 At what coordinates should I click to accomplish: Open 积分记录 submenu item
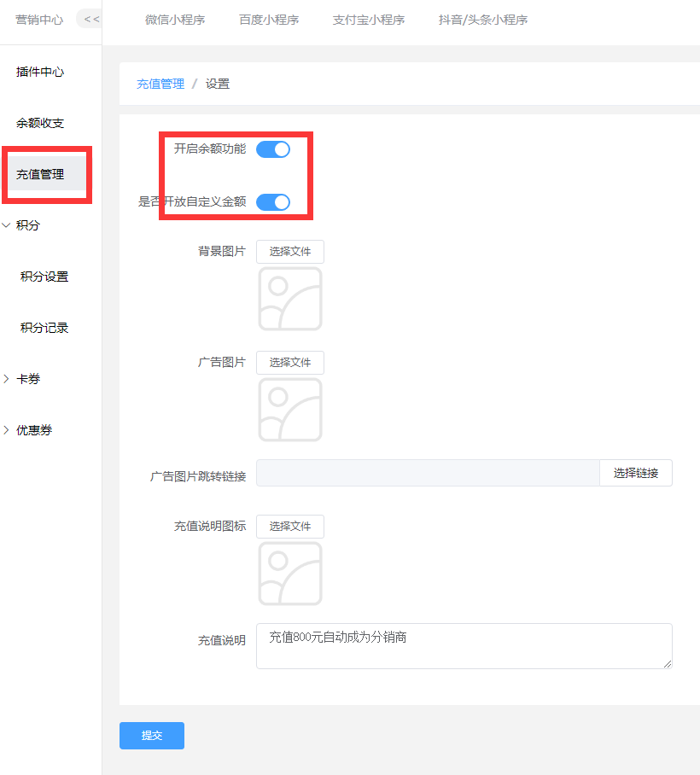pos(44,328)
